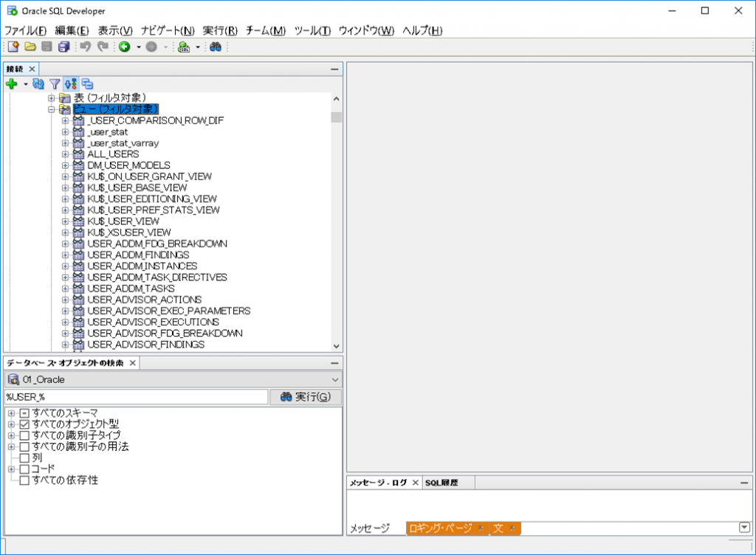Check the コード checkbox
This screenshot has height=555, width=756.
[x=24, y=469]
